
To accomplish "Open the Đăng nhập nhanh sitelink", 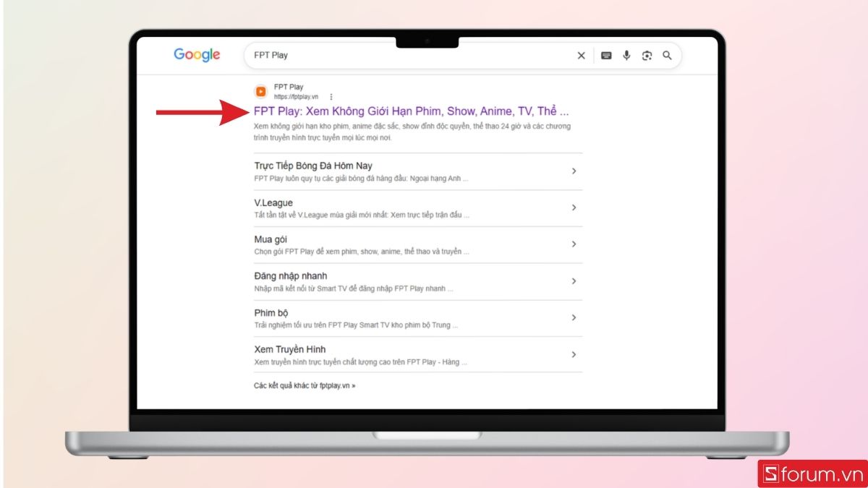I will click(291, 276).
